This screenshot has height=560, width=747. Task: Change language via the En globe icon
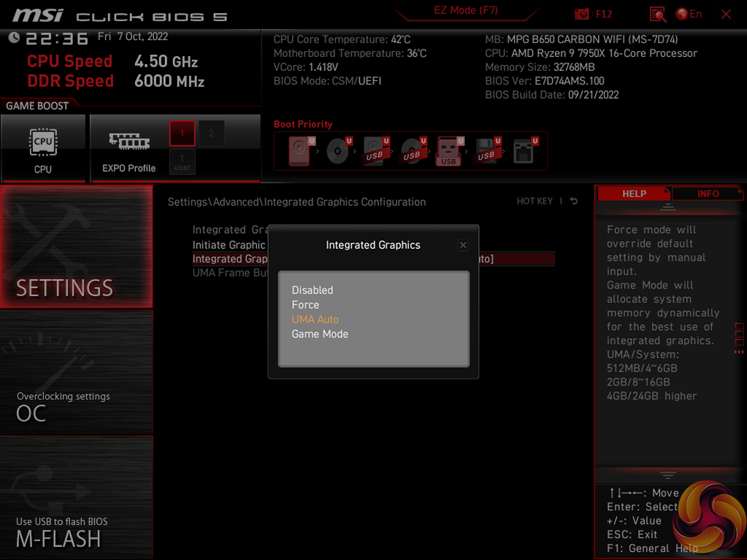(689, 14)
